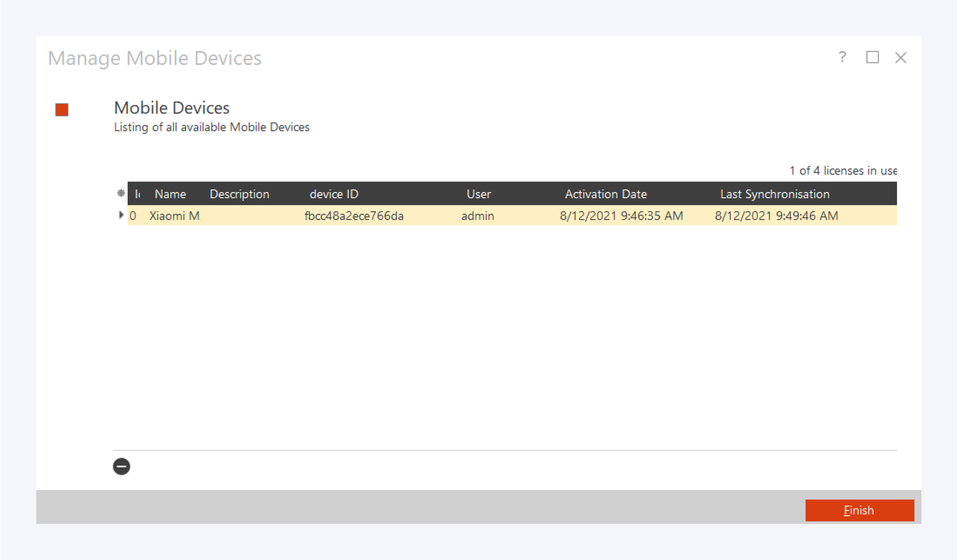Maximize the Manage Mobile Devices dialog

pos(872,58)
